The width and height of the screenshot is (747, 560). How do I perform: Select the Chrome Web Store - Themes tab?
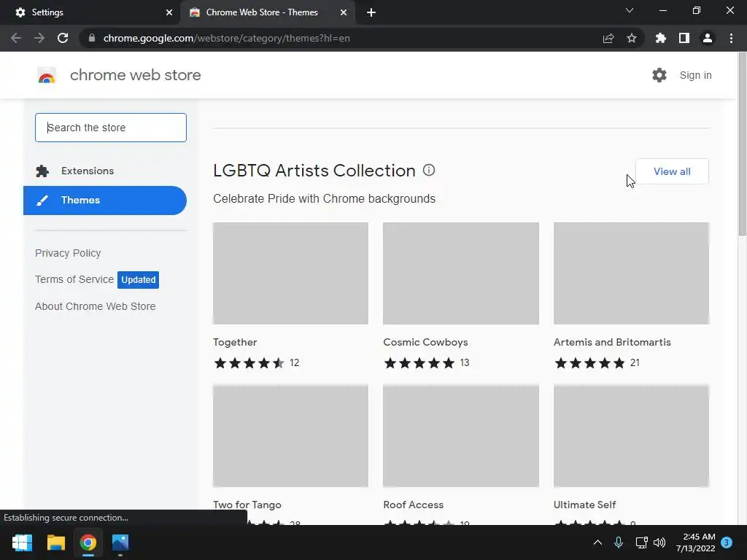point(268,12)
